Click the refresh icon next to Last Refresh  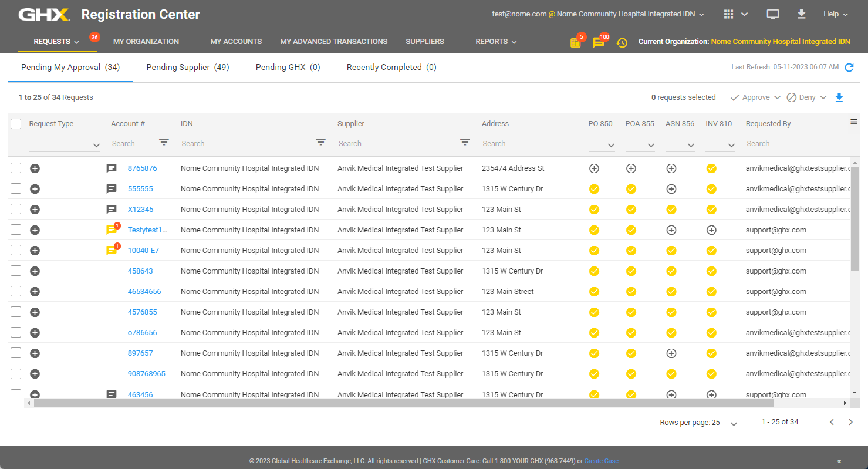pos(849,68)
